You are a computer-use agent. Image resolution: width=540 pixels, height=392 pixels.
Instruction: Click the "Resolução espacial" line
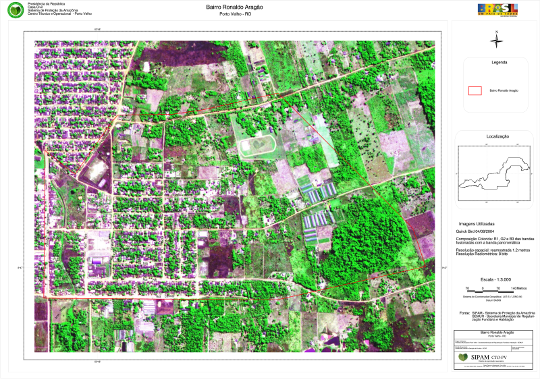coord(493,250)
